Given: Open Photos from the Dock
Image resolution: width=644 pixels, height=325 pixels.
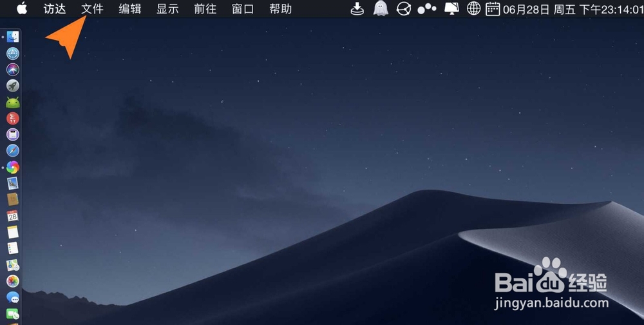Looking at the screenshot, I should [13, 281].
